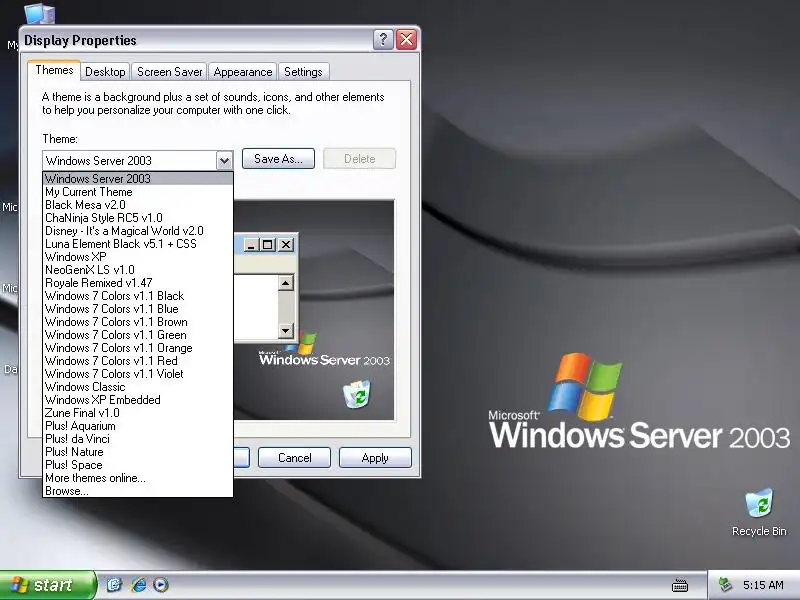Close the Display Properties dialog

[x=407, y=39]
